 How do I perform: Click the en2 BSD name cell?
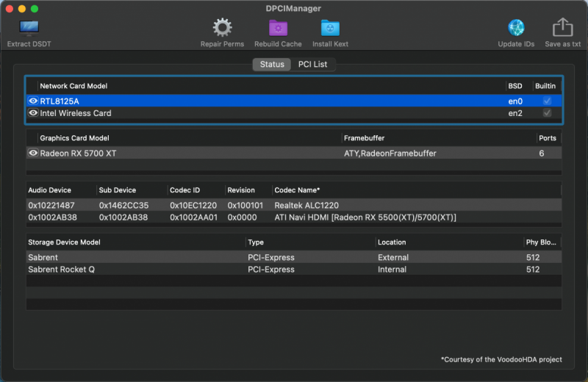(x=515, y=113)
